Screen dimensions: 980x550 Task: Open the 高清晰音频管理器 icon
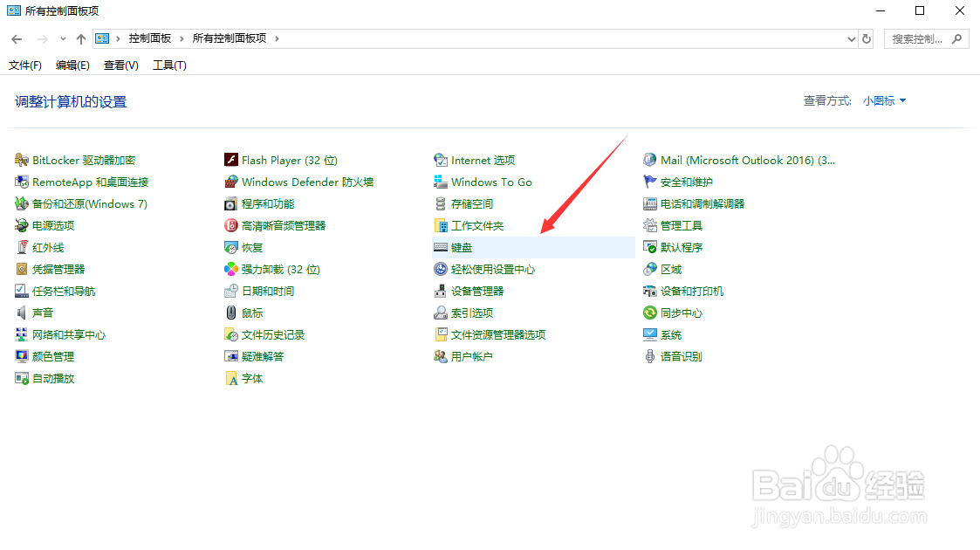231,225
